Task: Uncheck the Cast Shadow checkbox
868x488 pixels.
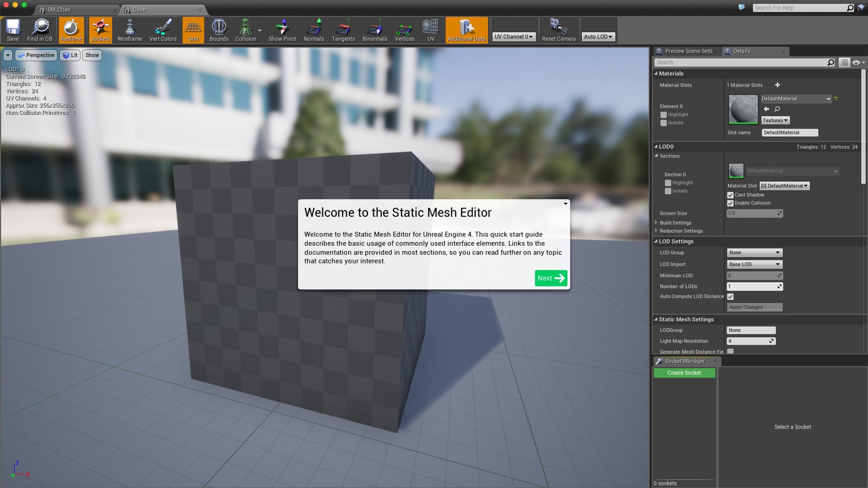Action: click(x=730, y=195)
